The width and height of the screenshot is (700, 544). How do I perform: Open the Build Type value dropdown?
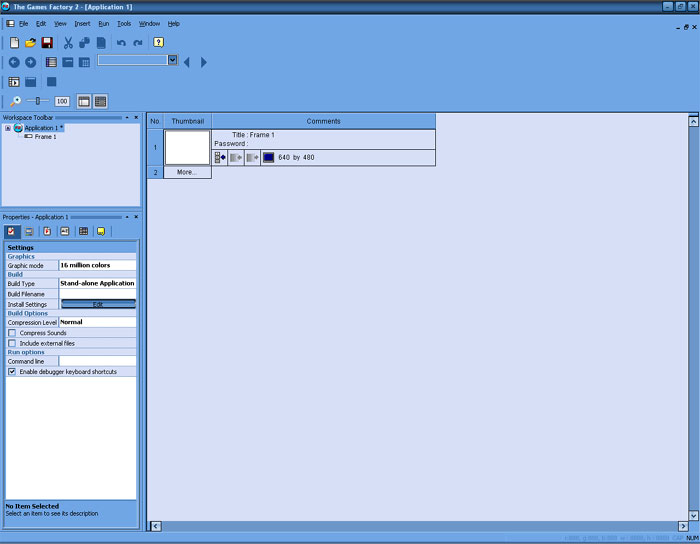pyautogui.click(x=97, y=283)
